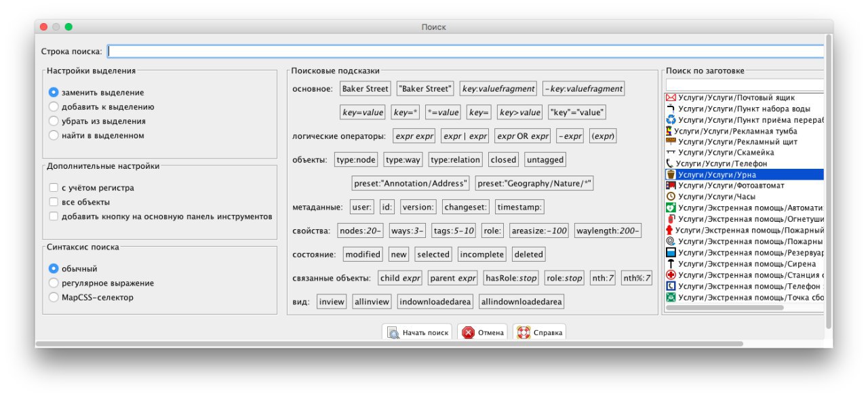The image size is (868, 398).
Task: Click the clock icon next to Часы preset
Action: [x=671, y=197]
